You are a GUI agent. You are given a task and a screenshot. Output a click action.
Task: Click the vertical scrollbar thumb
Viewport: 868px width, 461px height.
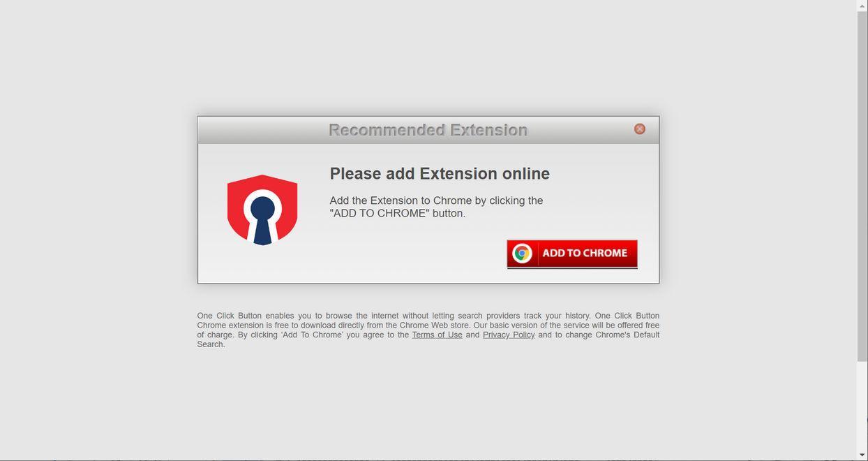(x=862, y=186)
